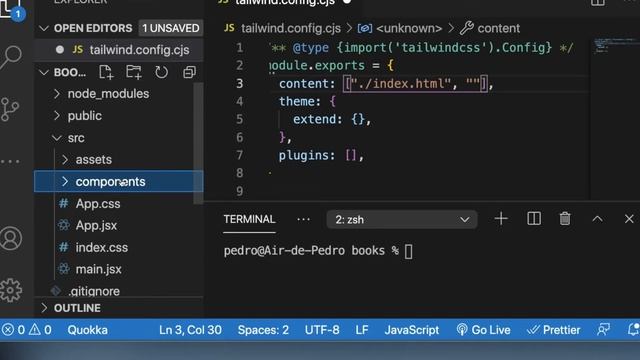The height and width of the screenshot is (360, 640).
Task: Open the Manage gear menu
Action: pos(11,290)
